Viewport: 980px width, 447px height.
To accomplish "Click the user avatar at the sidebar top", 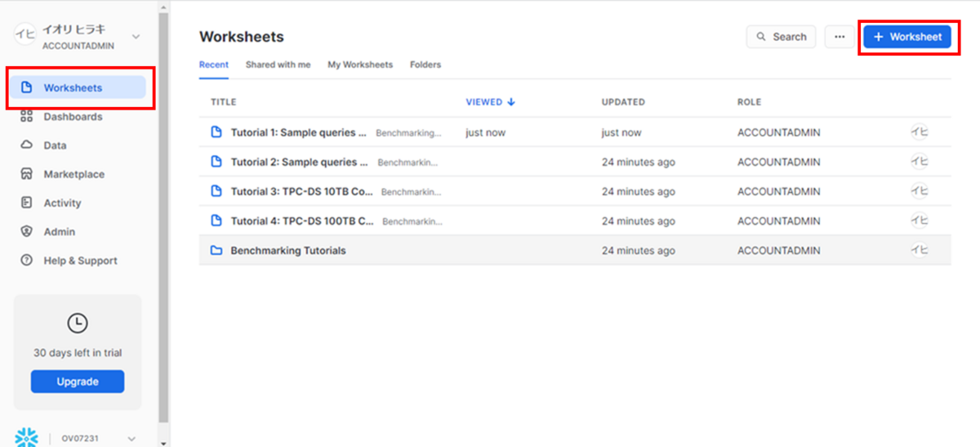I will pyautogui.click(x=25, y=36).
